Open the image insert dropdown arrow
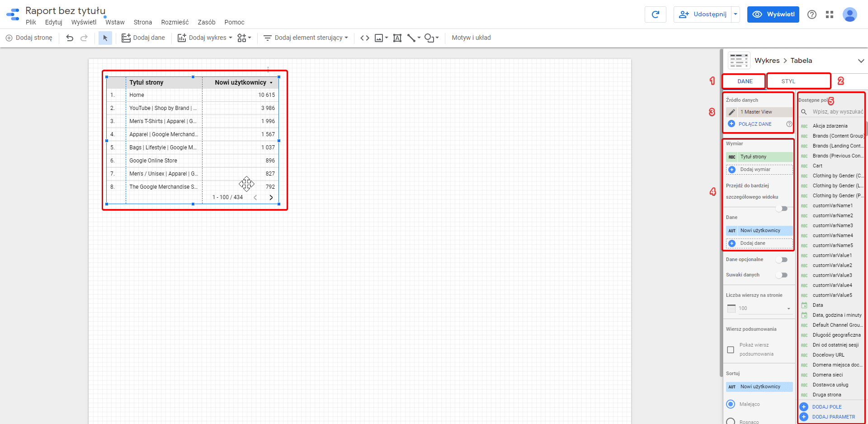Image resolution: width=868 pixels, height=424 pixels. 387,38
